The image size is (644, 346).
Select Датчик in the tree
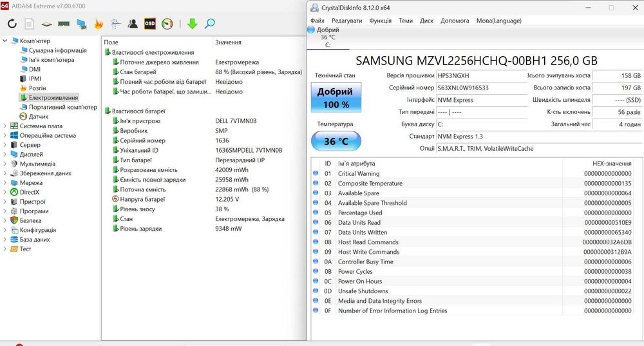38,116
